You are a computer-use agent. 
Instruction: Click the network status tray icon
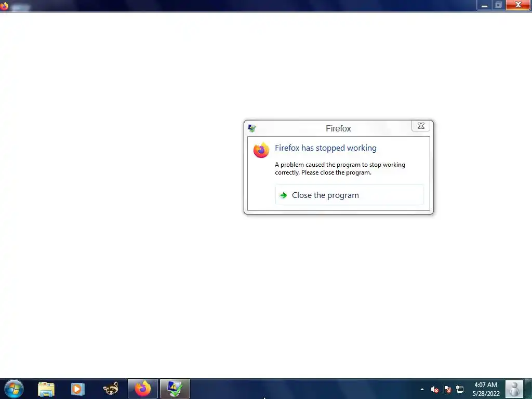pos(460,389)
